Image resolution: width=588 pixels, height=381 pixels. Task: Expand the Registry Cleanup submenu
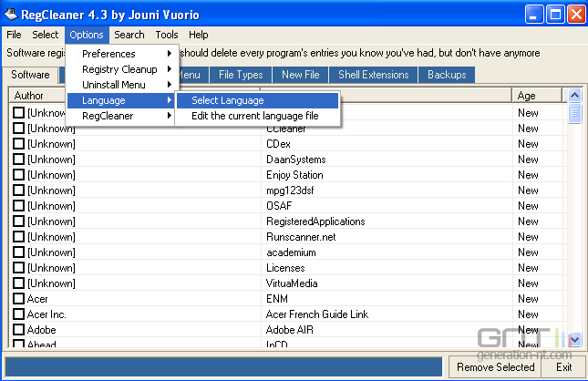(120, 69)
